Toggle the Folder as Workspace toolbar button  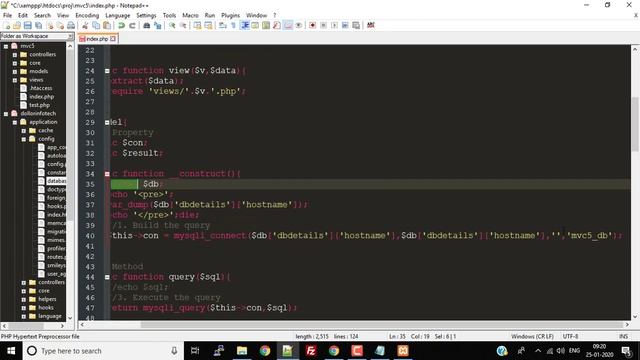(x=288, y=25)
